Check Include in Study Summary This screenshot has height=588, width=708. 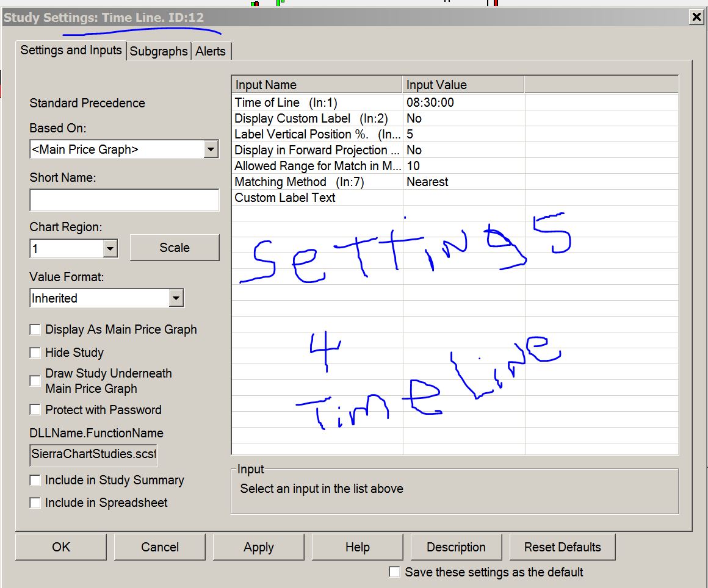[x=35, y=480]
